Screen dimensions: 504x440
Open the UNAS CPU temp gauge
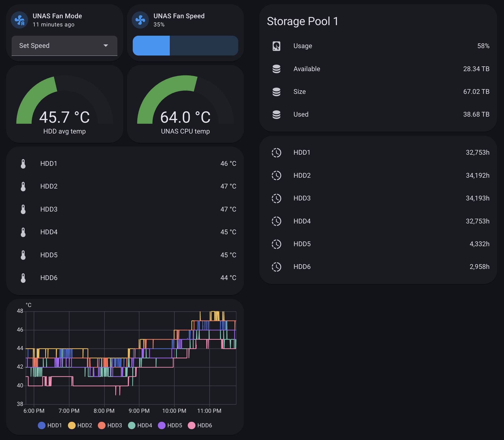[185, 104]
